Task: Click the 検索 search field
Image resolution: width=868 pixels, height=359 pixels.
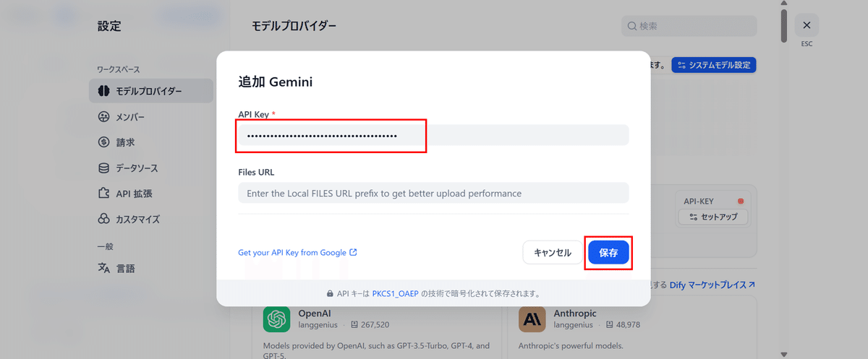Action: click(x=689, y=26)
